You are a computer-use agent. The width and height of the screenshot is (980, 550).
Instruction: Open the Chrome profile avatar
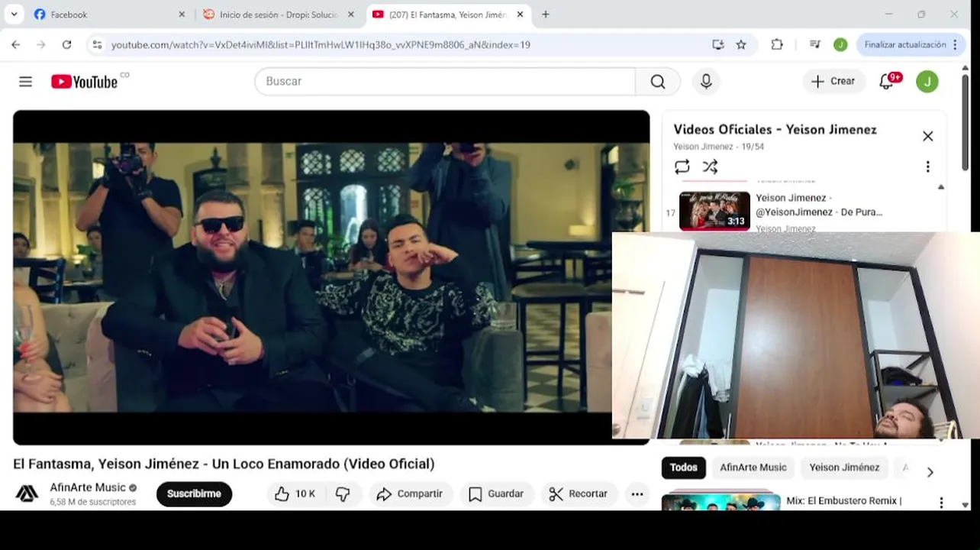pos(840,45)
